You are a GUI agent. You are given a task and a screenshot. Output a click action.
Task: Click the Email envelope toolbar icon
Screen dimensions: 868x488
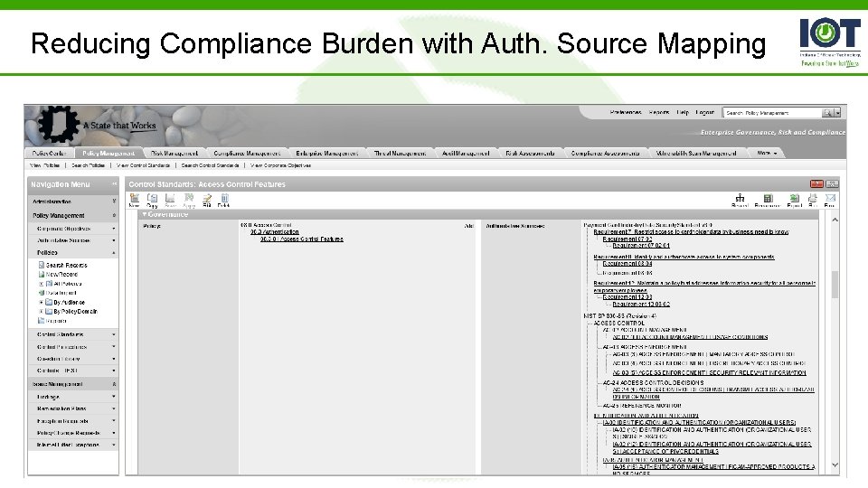coord(830,198)
